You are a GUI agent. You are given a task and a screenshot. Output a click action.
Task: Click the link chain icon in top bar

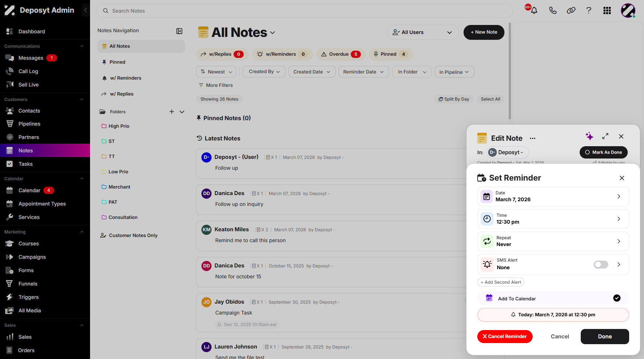coord(571,10)
